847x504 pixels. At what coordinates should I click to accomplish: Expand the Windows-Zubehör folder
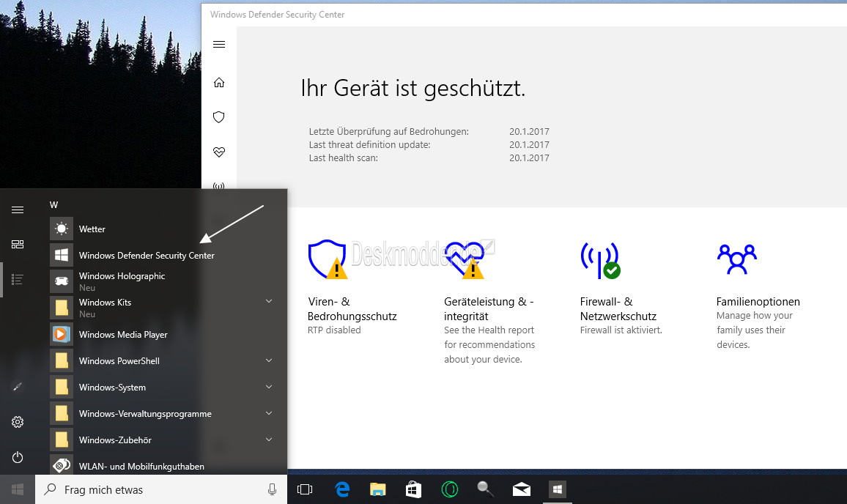[x=269, y=440]
